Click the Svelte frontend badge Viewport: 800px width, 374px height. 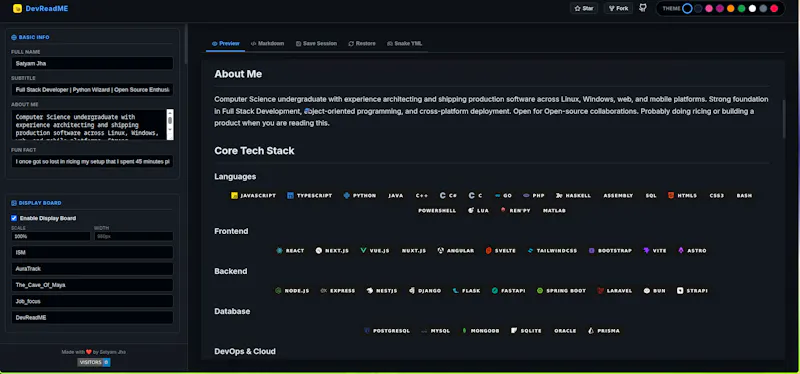[x=501, y=251]
